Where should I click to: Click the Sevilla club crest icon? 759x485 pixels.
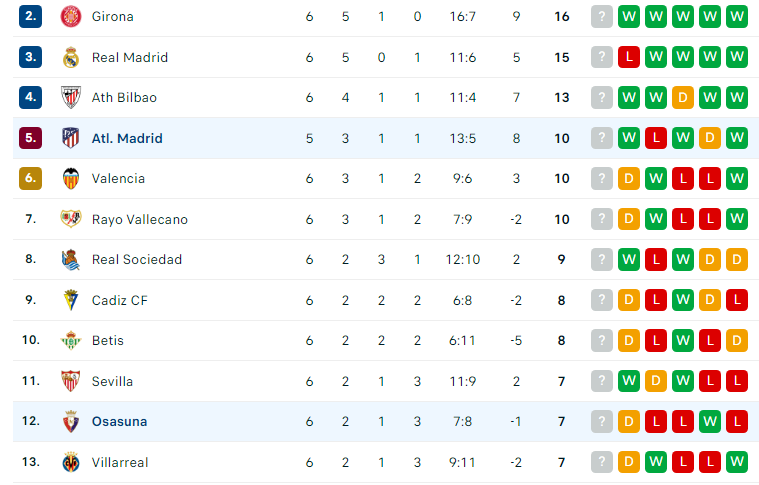point(71,381)
